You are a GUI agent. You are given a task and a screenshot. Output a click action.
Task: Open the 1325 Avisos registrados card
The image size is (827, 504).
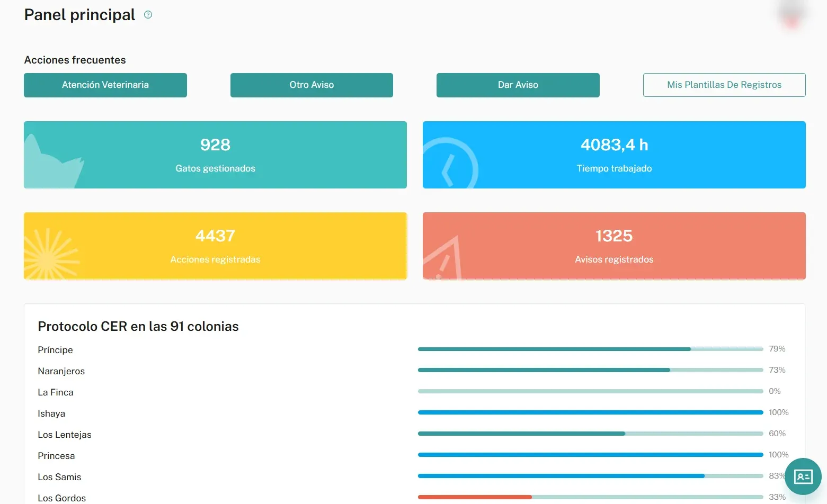coord(614,246)
